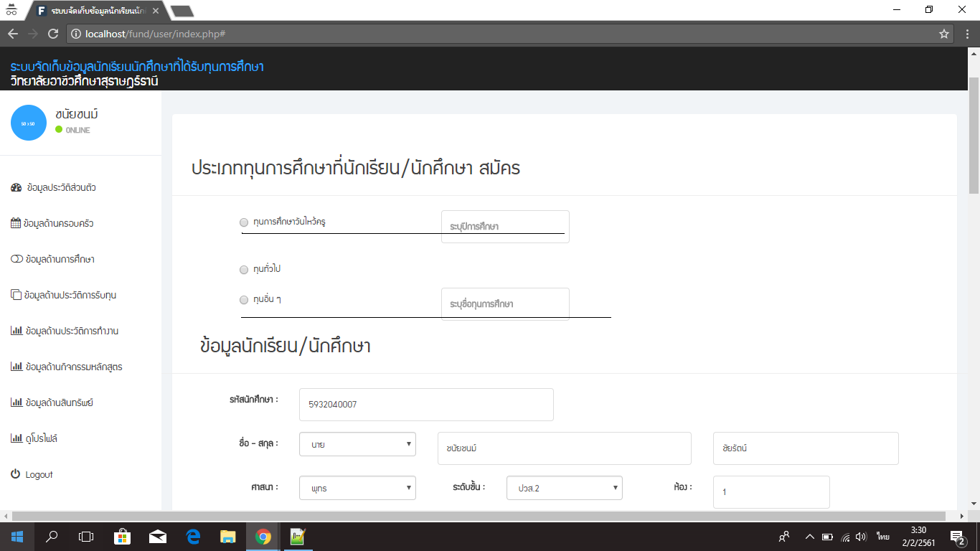This screenshot has width=980, height=551.
Task: Click the username ชนัยชนม์ in the sidebar
Action: pos(76,114)
